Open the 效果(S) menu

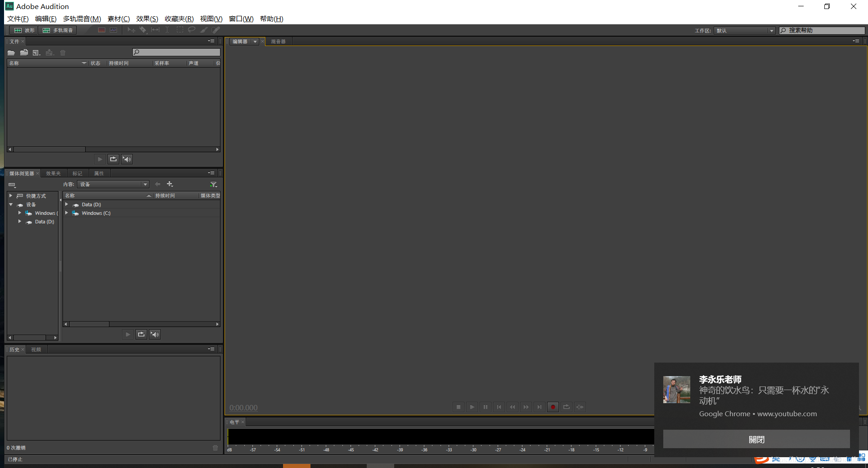coord(146,18)
